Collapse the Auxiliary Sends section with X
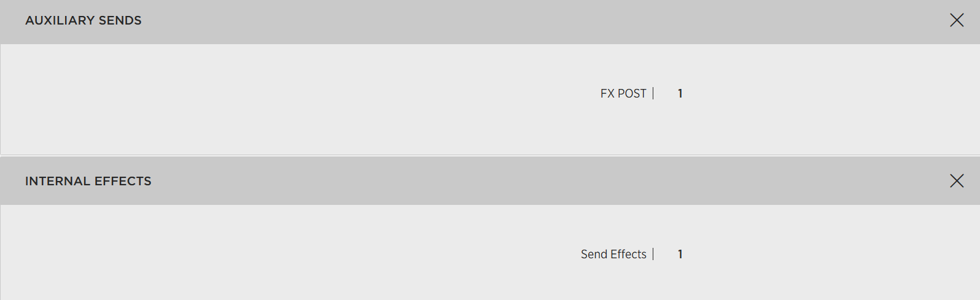The height and width of the screenshot is (300, 980). click(x=957, y=20)
